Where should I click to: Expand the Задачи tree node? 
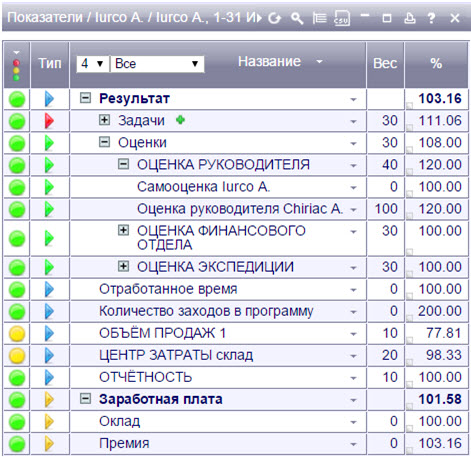click(104, 120)
